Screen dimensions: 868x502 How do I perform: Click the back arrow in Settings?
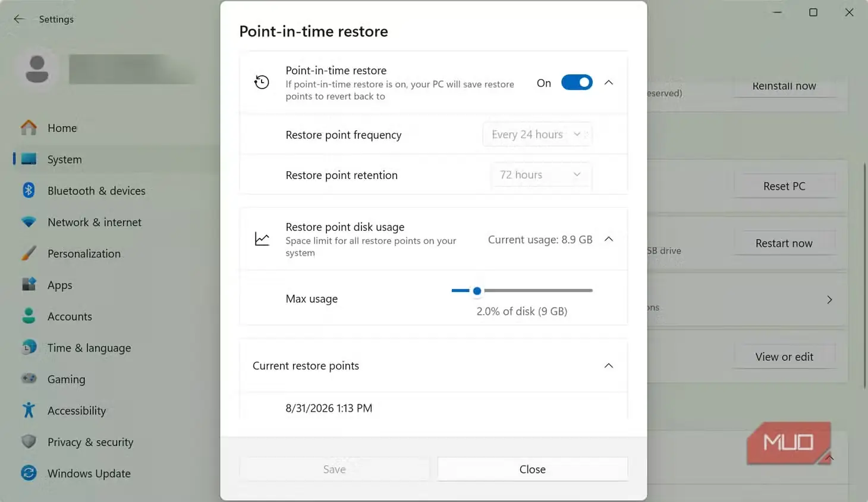(19, 19)
